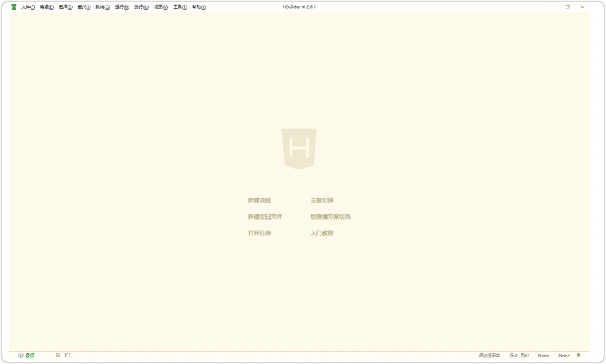The width and height of the screenshot is (606, 364).
Task: Open the 帮助(Y) menu
Action: [198, 7]
